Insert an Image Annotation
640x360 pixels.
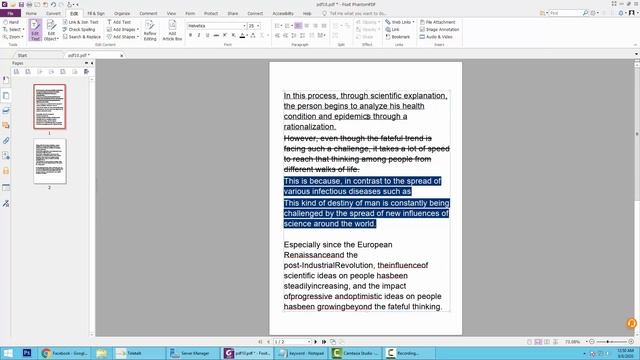pyautogui.click(x=439, y=29)
